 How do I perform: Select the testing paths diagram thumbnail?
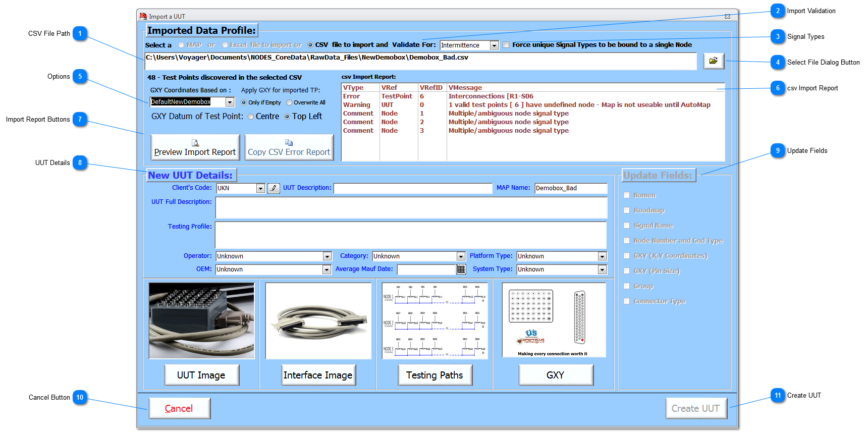[435, 321]
